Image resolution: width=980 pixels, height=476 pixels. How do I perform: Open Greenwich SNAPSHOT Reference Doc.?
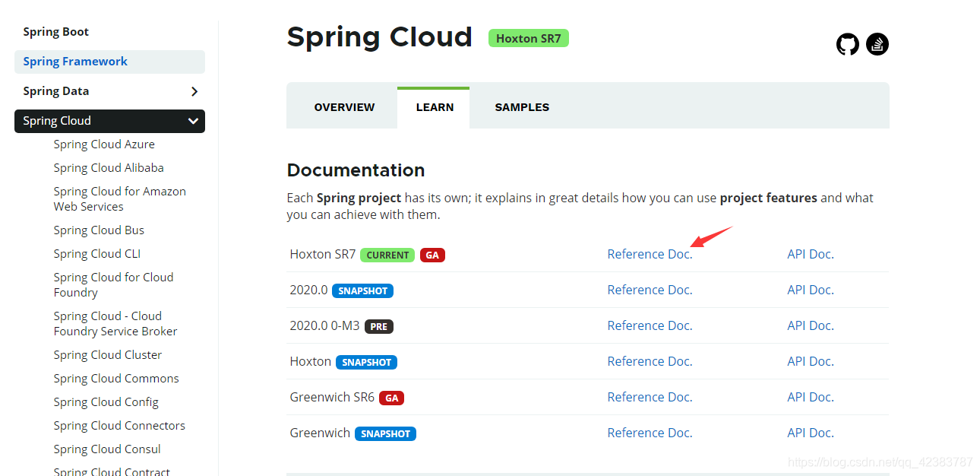coord(650,433)
